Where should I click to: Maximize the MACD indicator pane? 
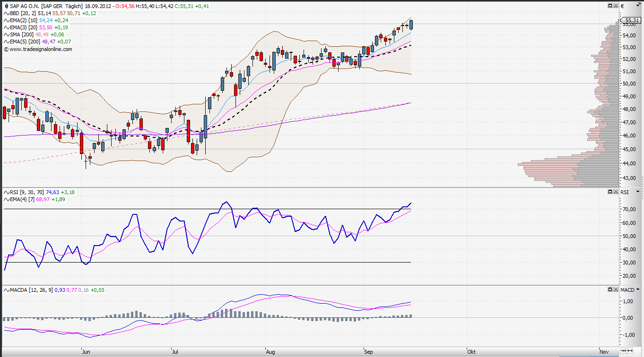(x=610, y=289)
